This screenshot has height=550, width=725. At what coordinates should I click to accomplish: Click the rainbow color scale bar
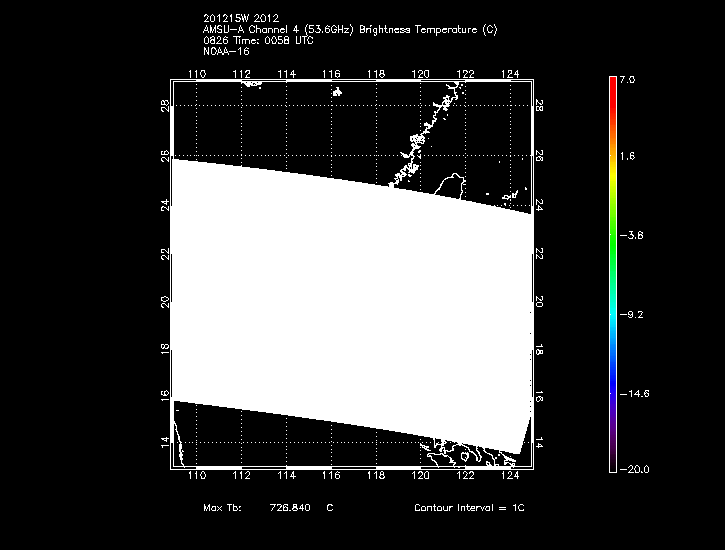coord(613,275)
